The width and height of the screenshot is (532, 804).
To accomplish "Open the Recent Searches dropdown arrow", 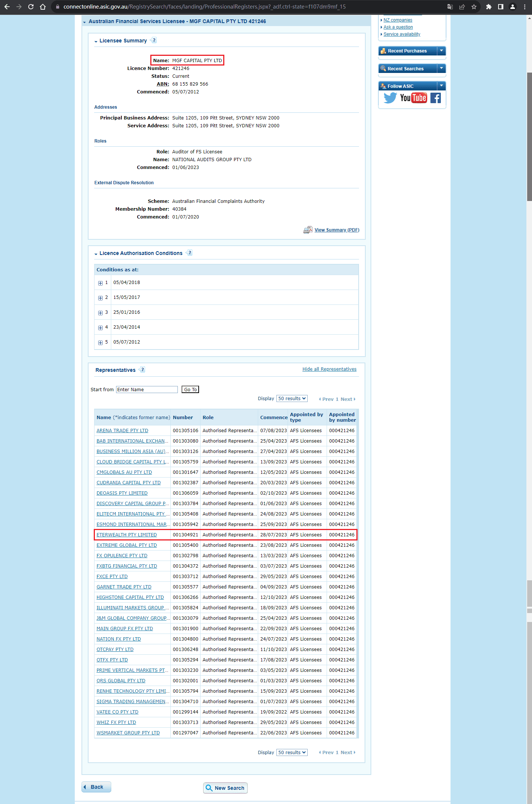I will point(442,68).
